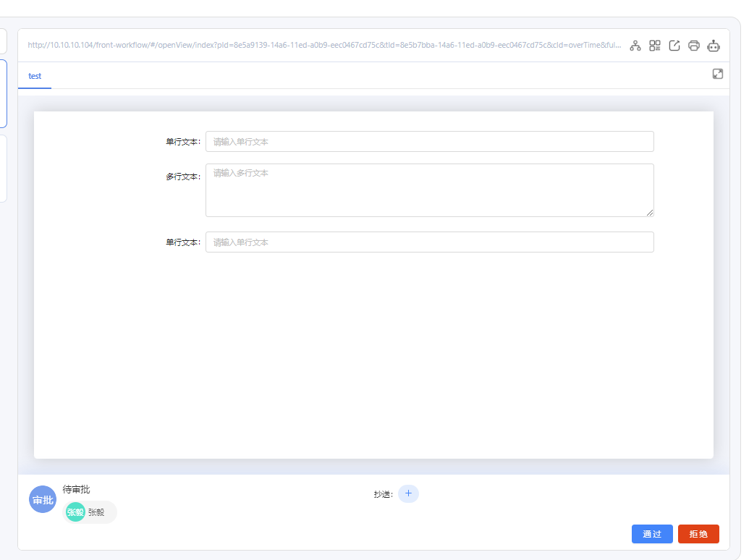Approve with the 通过 button
Screen dimensions: 749x560
pyautogui.click(x=652, y=534)
